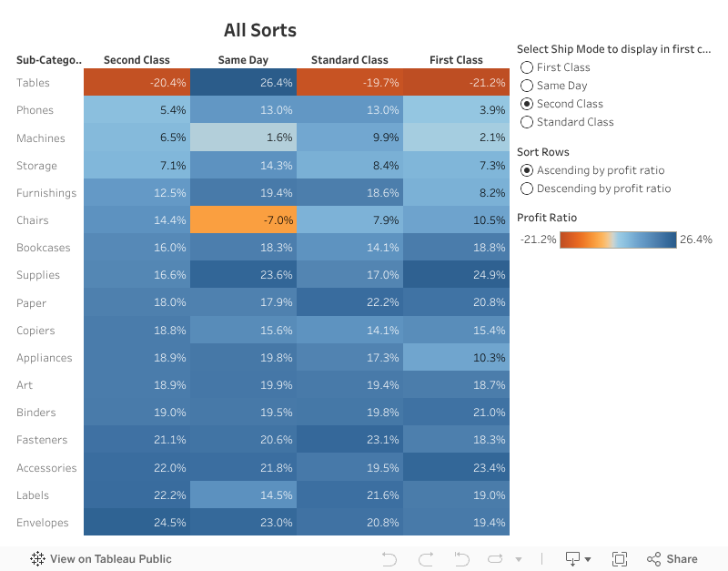Click the Undo arrow icon
The height and width of the screenshot is (571, 728).
[389, 558]
